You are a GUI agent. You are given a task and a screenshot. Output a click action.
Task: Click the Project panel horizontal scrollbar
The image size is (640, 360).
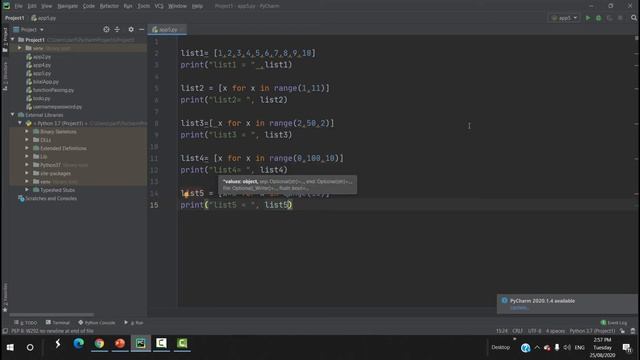(x=51, y=315)
